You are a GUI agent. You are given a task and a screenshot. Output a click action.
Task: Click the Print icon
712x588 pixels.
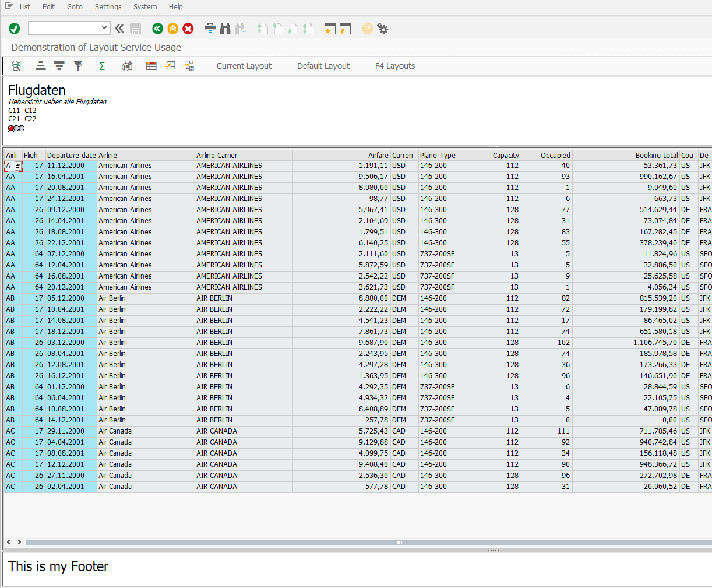tap(210, 29)
